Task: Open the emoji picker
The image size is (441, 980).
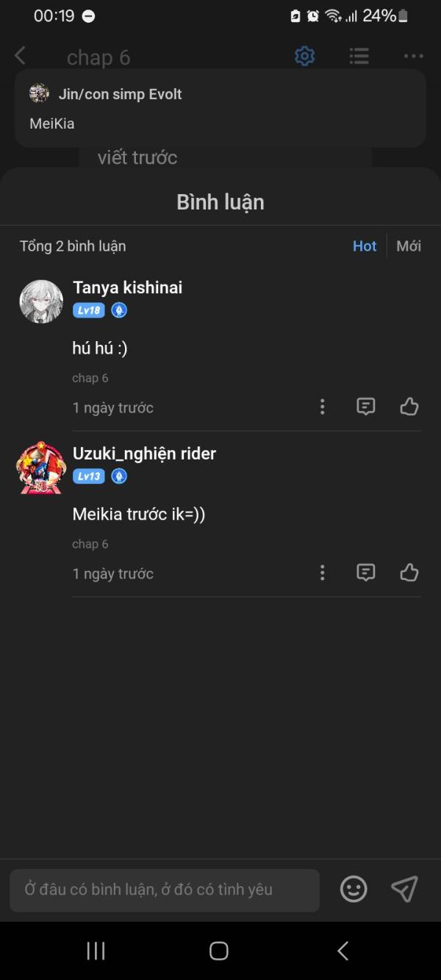Action: pos(354,890)
